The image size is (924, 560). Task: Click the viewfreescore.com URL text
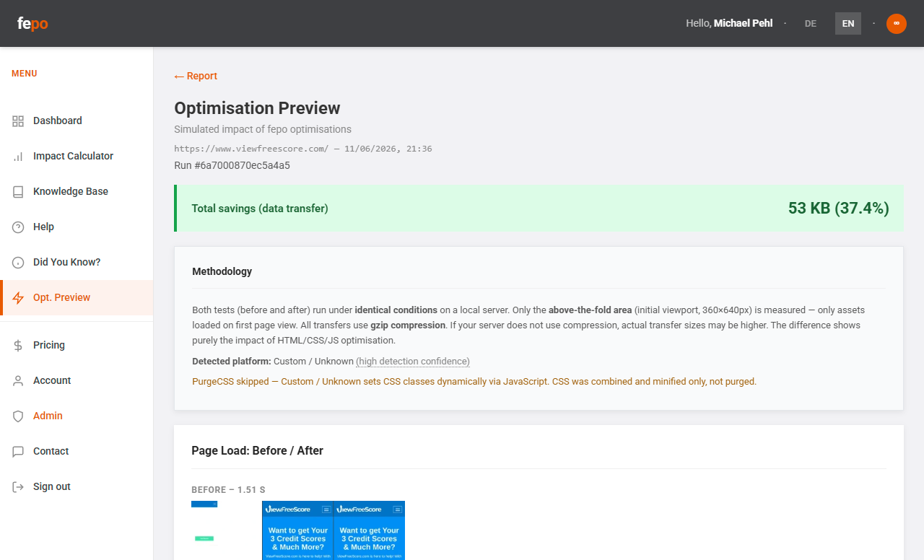251,149
